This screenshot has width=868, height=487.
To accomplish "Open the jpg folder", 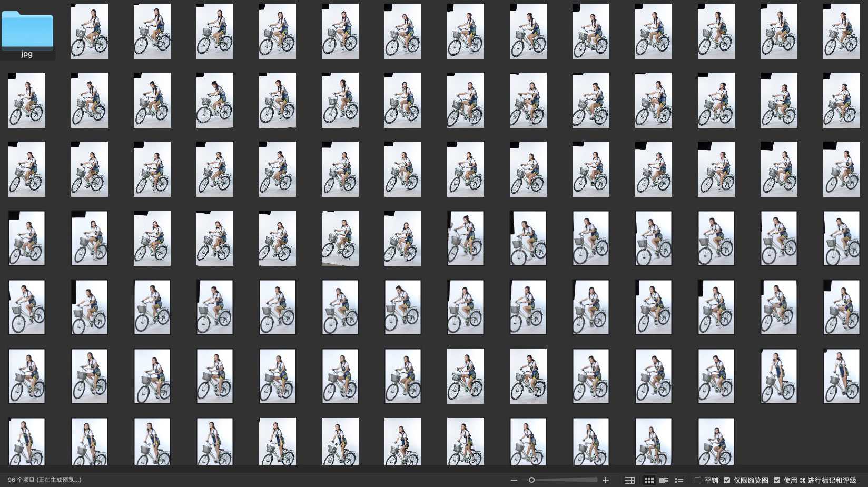I will 27,31.
